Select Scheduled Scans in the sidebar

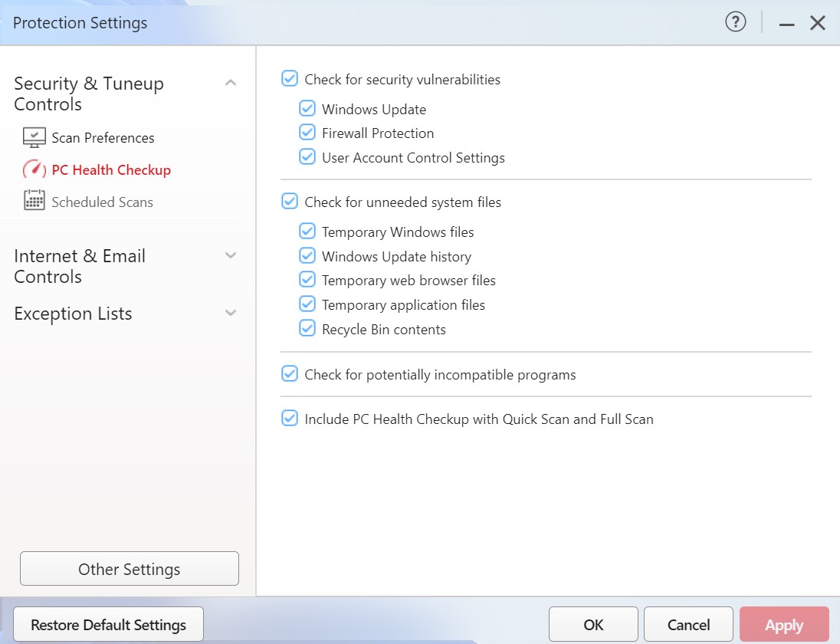[102, 202]
